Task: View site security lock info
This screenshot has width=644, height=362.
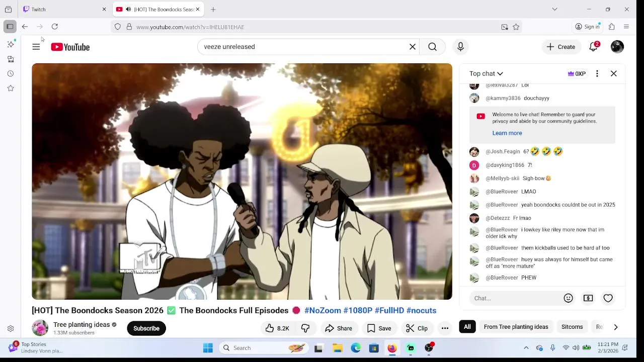Action: [x=129, y=27]
